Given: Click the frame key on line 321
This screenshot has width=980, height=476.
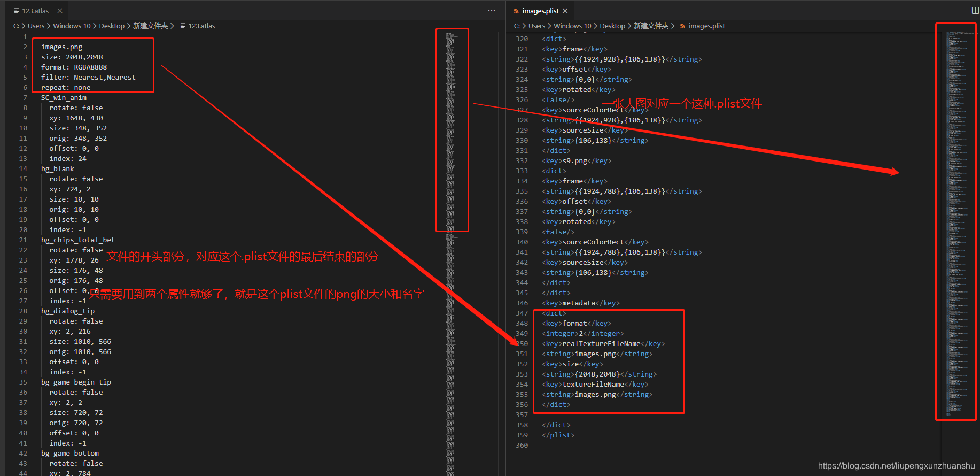Looking at the screenshot, I should (x=574, y=49).
